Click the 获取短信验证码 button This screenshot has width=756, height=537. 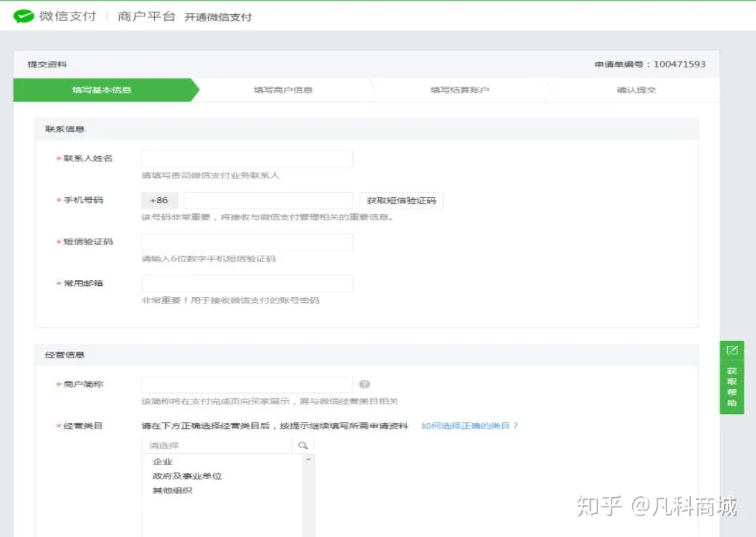[401, 200]
